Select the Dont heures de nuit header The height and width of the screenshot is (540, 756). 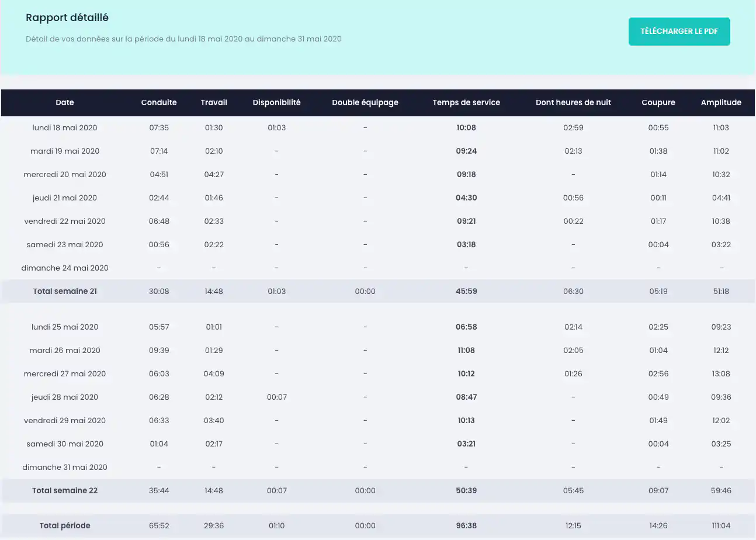573,102
